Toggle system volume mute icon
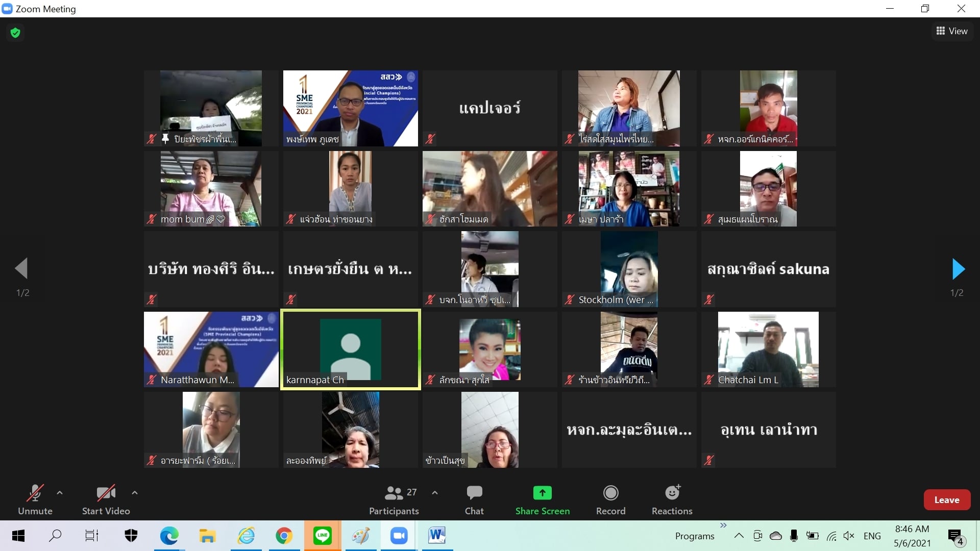The height and width of the screenshot is (551, 980). [849, 536]
